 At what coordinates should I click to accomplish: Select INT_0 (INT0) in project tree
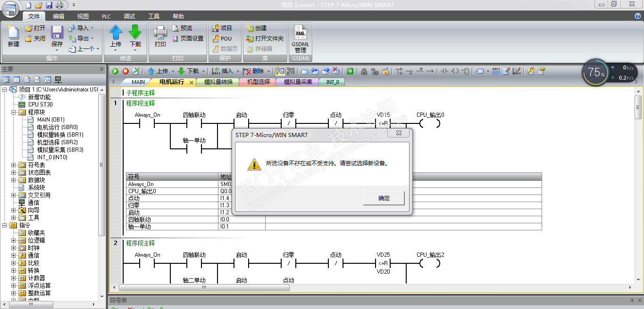tap(52, 157)
